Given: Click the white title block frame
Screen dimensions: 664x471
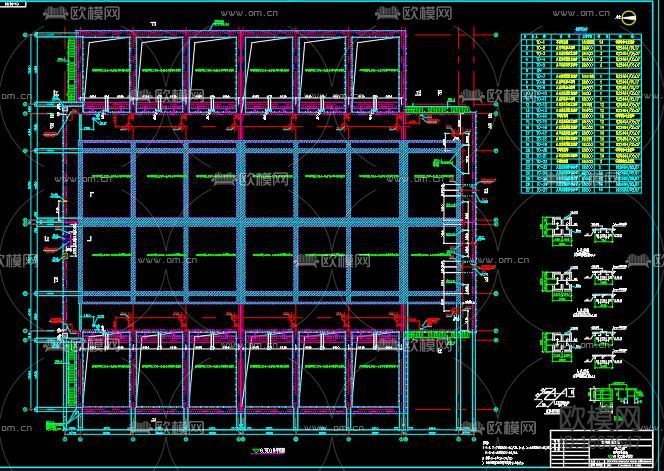Looking at the screenshot, I should click(x=601, y=449).
